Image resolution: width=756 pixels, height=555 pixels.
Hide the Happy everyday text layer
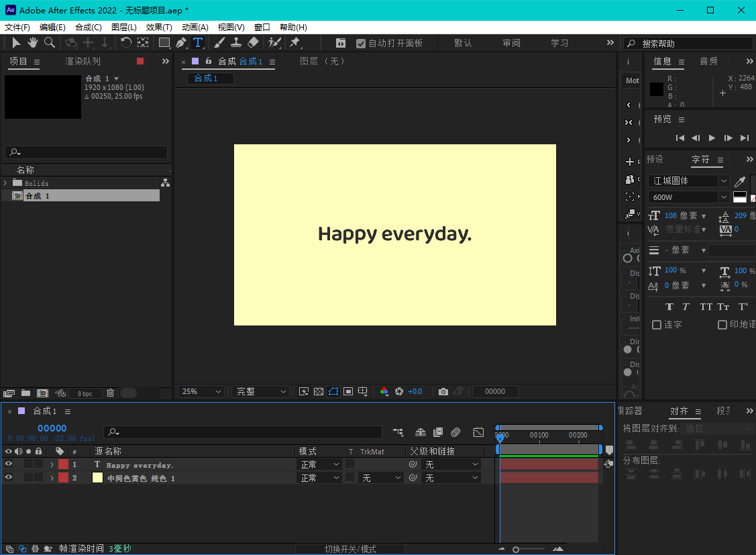coord(9,464)
